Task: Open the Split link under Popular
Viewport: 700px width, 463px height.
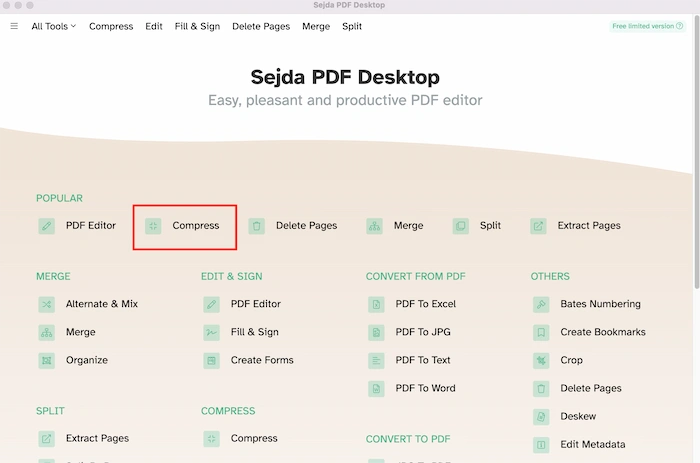Action: coord(490,225)
